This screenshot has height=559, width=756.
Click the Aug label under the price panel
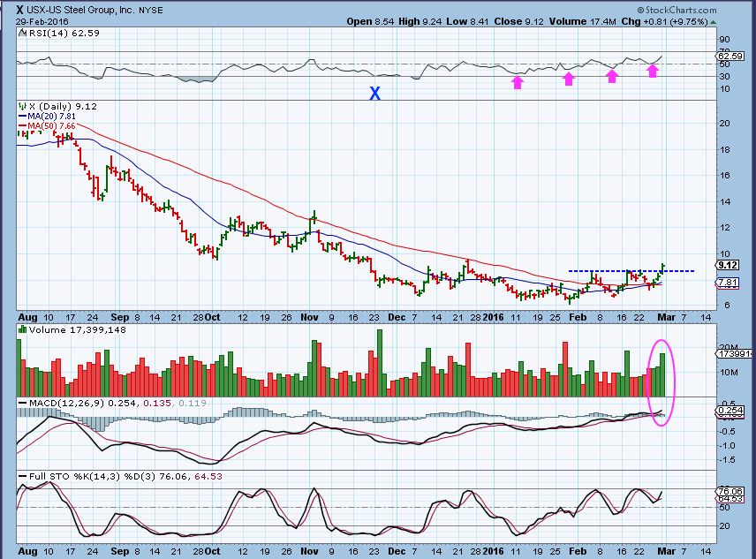(x=27, y=317)
